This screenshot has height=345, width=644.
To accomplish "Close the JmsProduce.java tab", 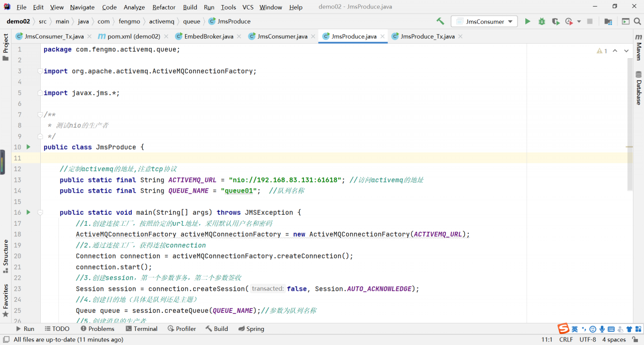I will coord(382,37).
